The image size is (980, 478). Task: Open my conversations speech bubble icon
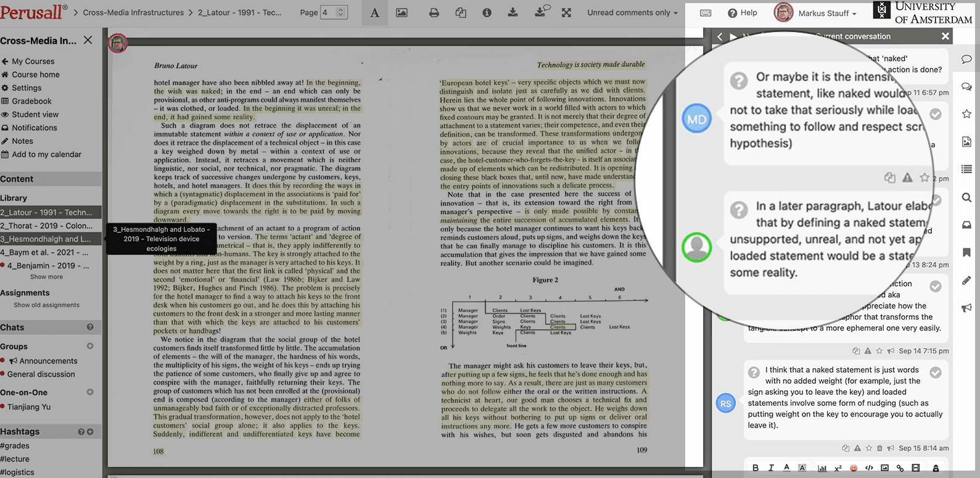click(966, 59)
